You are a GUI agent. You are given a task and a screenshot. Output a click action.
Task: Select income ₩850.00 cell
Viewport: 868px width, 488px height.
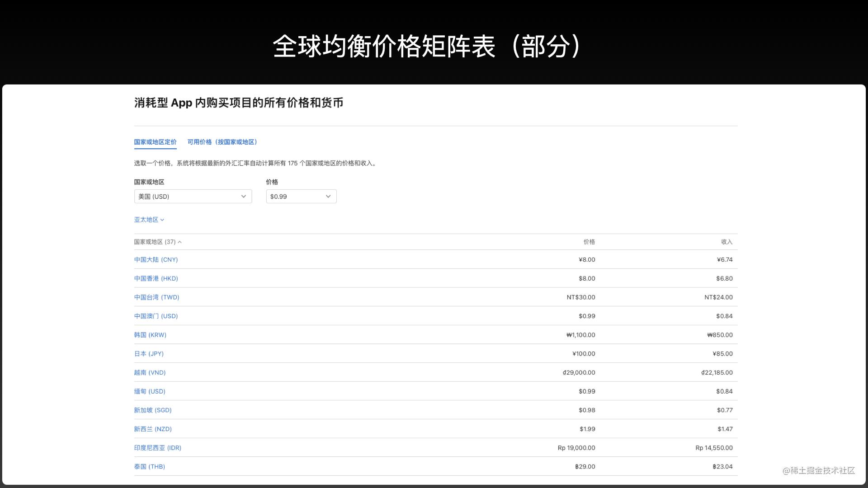coord(720,335)
